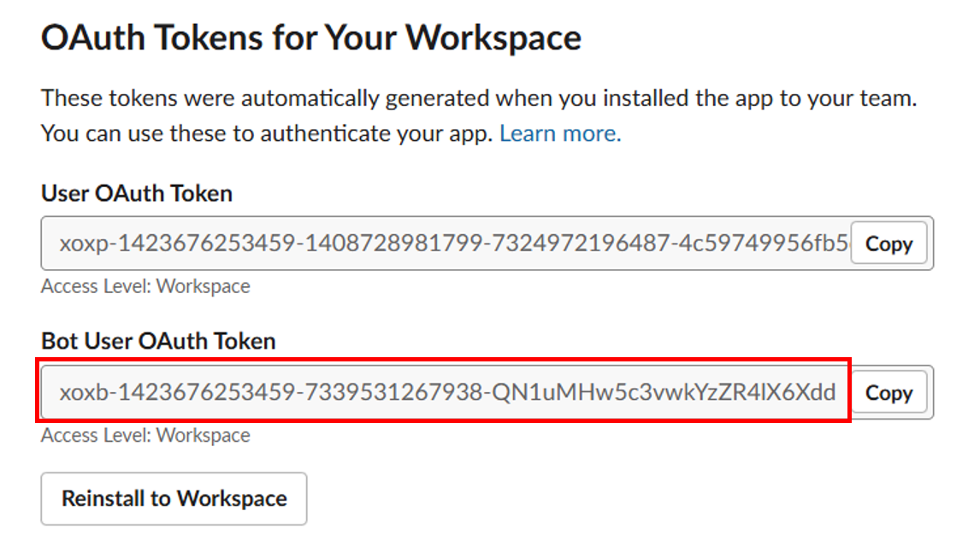Focus the User OAuth Token field
Image resolution: width=980 pixels, height=540 pixels.
coord(445,244)
